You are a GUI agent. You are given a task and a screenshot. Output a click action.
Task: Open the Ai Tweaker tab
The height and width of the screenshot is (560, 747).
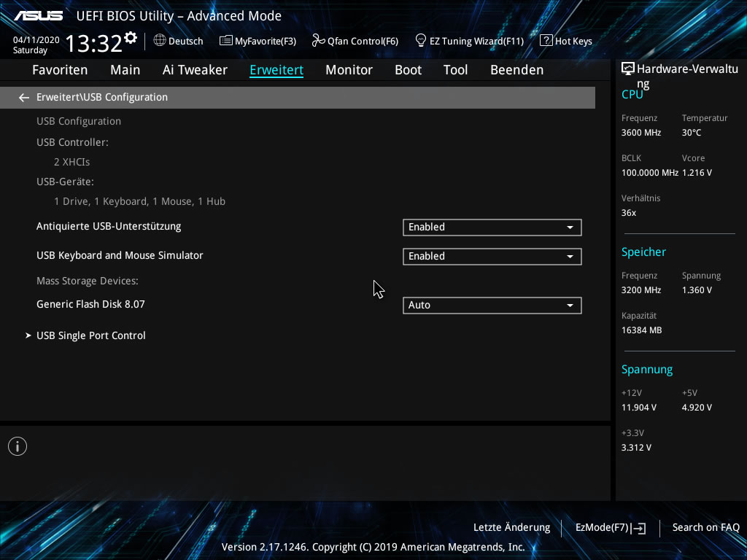[x=195, y=70]
